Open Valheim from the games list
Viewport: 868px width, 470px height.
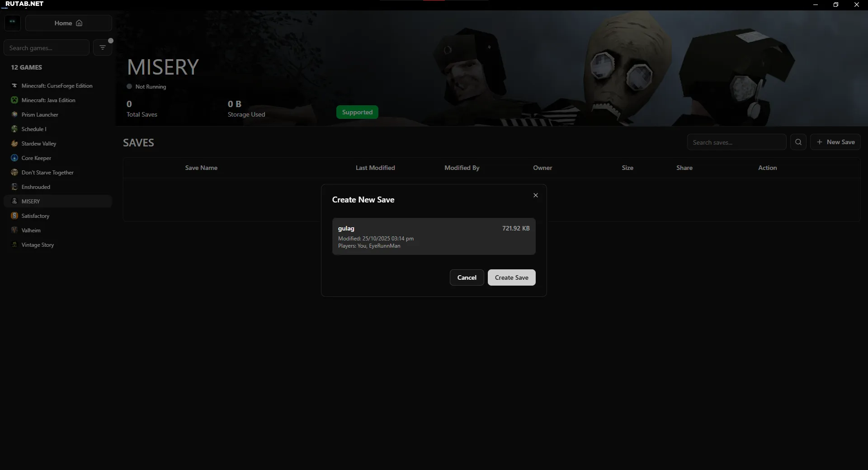31,230
